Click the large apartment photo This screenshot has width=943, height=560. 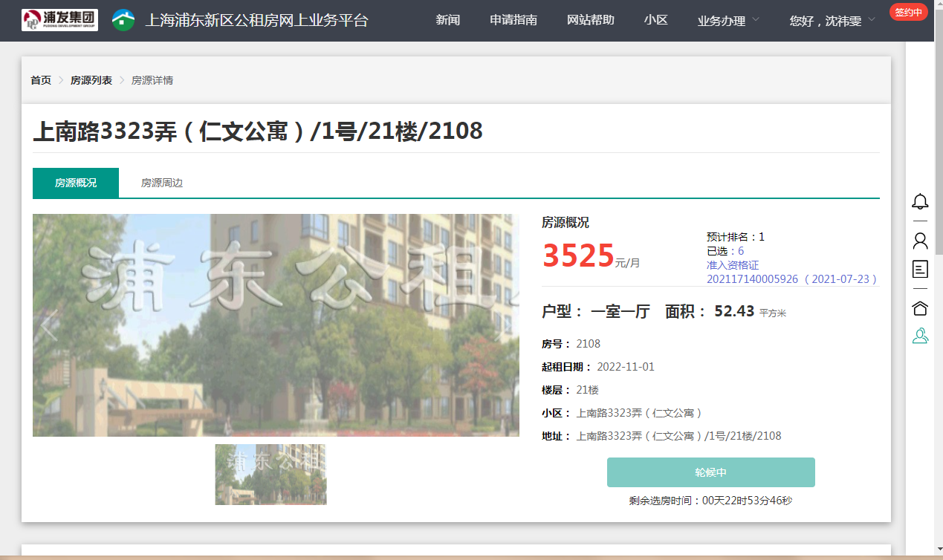click(276, 325)
